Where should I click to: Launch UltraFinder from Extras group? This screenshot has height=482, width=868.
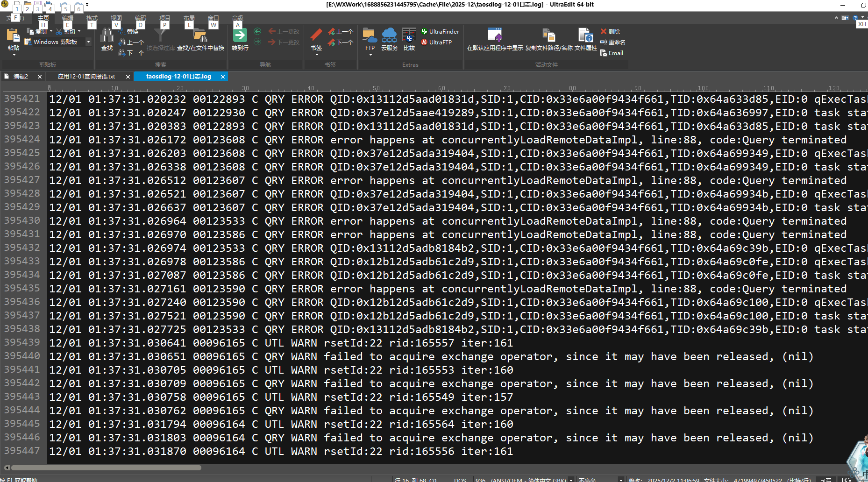(440, 32)
